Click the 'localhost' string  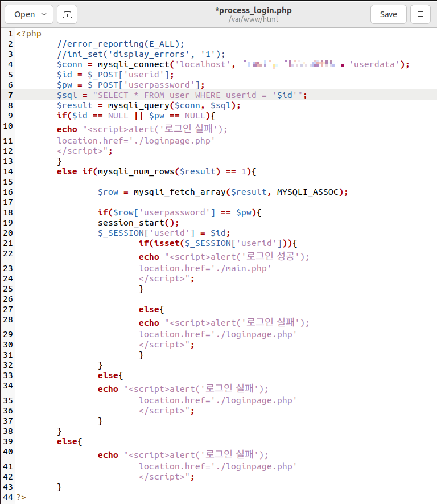click(203, 64)
